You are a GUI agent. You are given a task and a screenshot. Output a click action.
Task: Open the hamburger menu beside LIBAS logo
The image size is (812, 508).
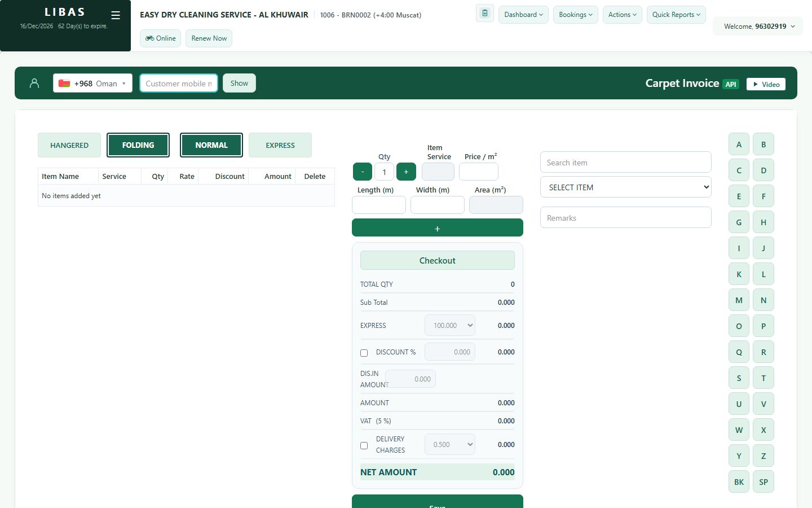click(x=116, y=15)
